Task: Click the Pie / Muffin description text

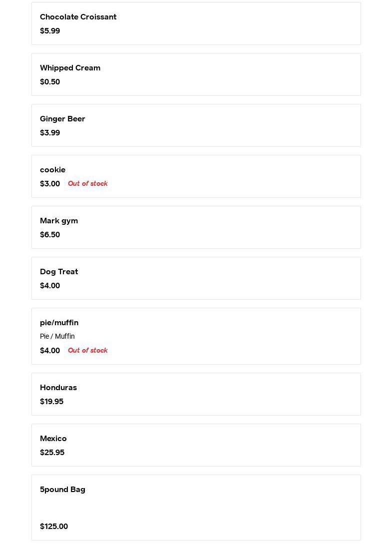Action: (x=57, y=337)
